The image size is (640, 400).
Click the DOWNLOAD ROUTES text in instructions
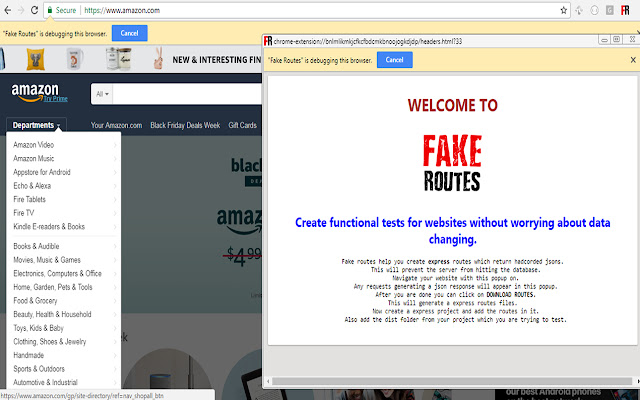pyautogui.click(x=511, y=295)
